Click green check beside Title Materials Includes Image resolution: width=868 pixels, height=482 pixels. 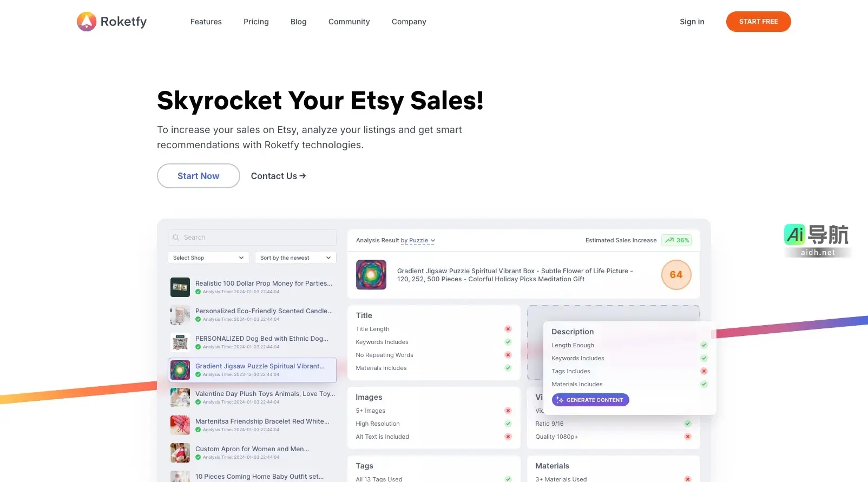tap(508, 368)
